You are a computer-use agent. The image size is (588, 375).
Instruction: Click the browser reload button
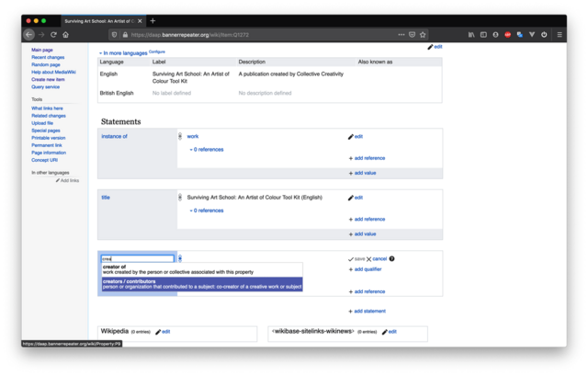click(53, 34)
